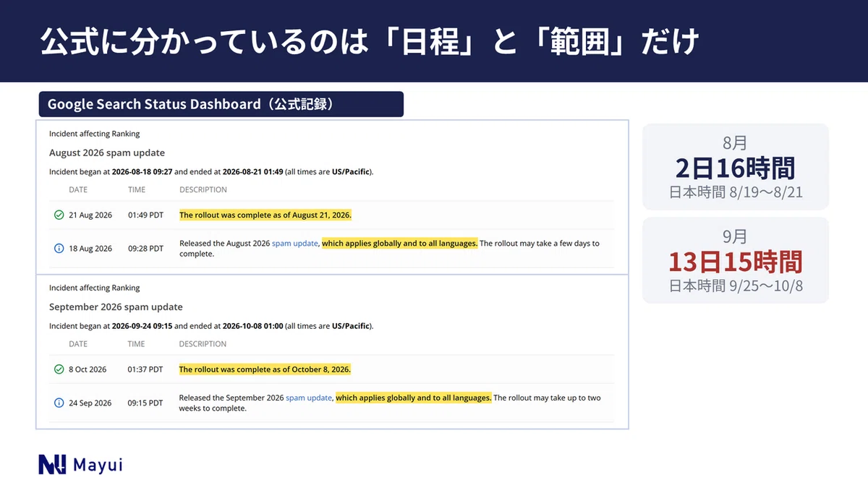Click the Mayui logo icon
The width and height of the screenshot is (868, 488).
coord(52,465)
